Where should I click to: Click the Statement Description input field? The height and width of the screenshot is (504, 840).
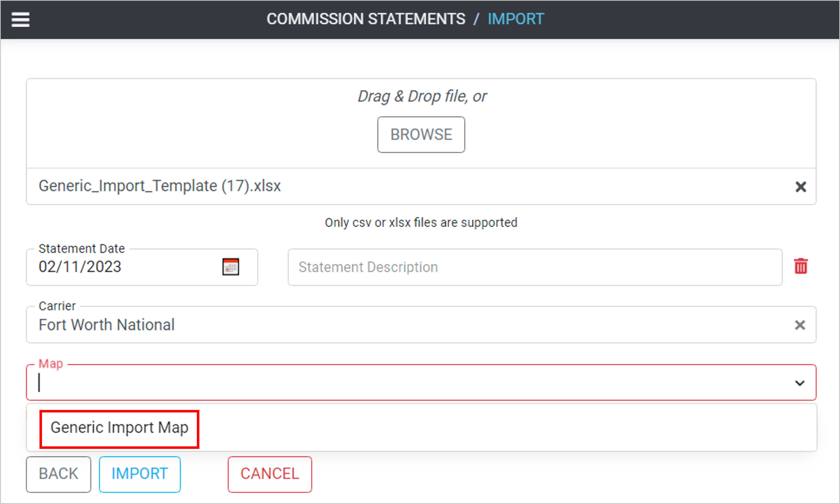click(x=535, y=267)
